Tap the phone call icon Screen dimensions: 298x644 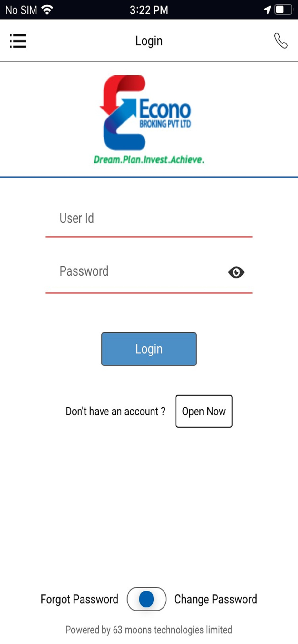[x=281, y=41]
